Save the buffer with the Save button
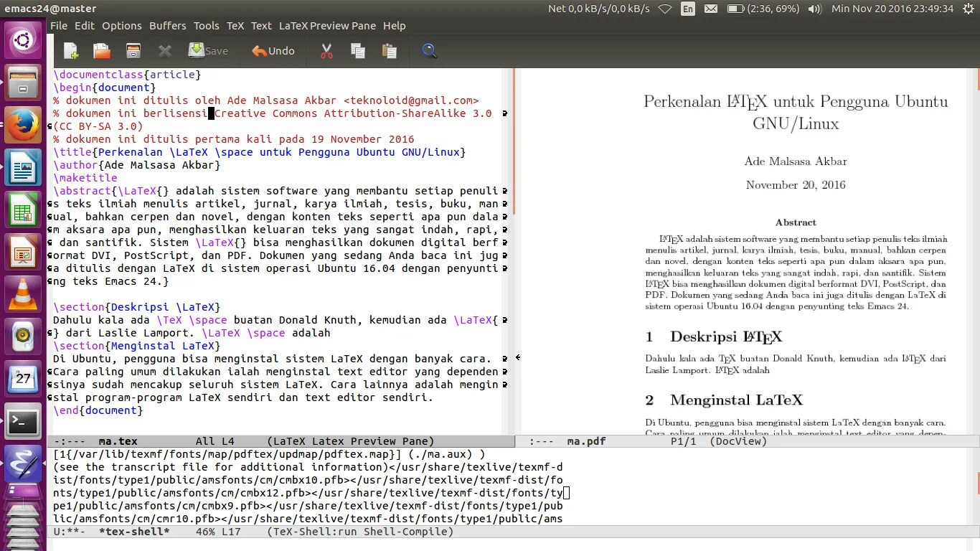Screen dimensions: 980x551 point(208,51)
